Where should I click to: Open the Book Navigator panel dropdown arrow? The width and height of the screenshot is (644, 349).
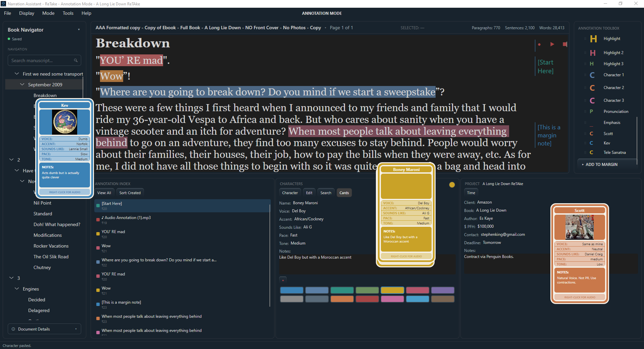pos(79,30)
